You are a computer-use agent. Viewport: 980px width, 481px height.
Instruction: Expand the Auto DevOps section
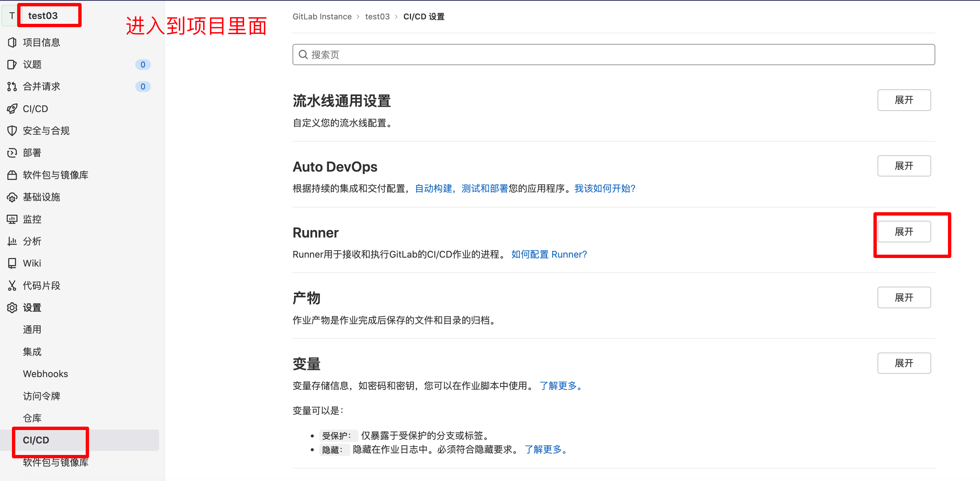(904, 166)
